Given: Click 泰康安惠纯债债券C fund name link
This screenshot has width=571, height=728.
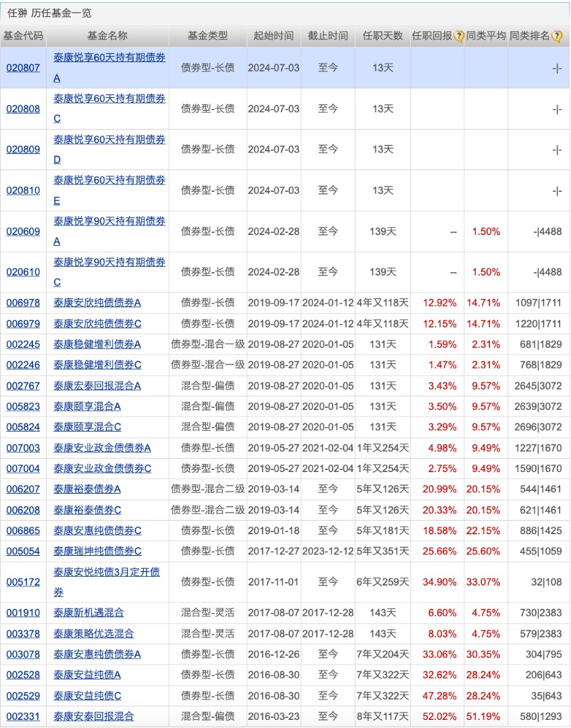Looking at the screenshot, I should [97, 531].
